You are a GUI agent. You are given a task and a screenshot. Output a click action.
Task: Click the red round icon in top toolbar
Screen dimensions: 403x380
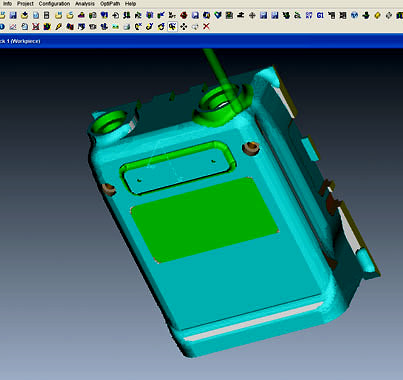(x=184, y=15)
